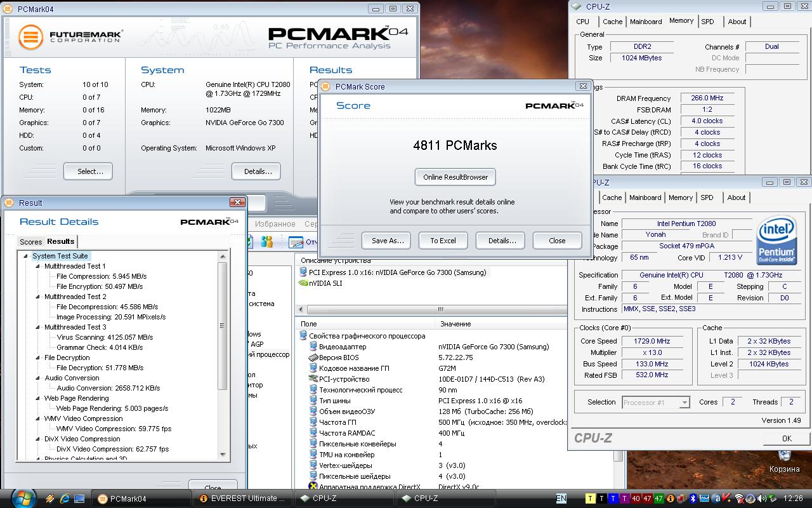Screen dimensions: 812x508
Task: Launch Internet Explorer from quick launch
Action: (64, 498)
